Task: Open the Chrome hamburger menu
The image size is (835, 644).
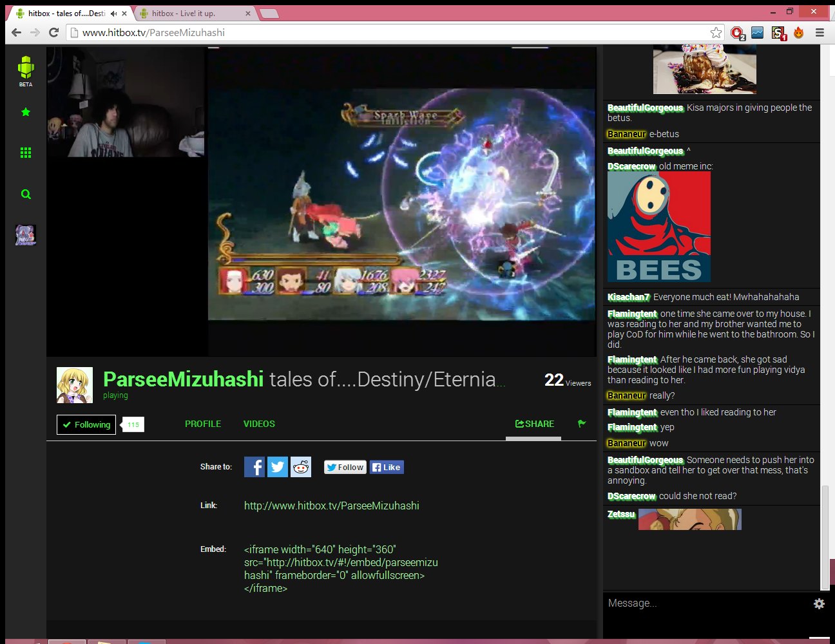Action: pyautogui.click(x=820, y=32)
